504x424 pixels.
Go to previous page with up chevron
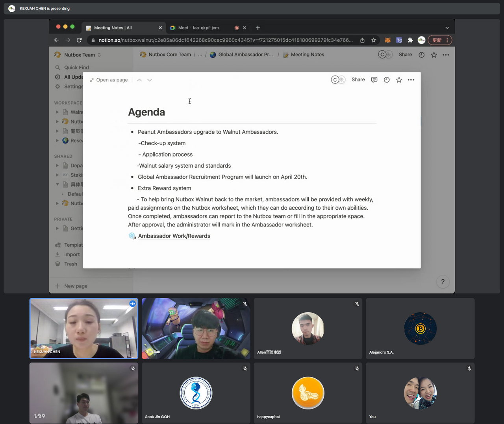(x=139, y=80)
